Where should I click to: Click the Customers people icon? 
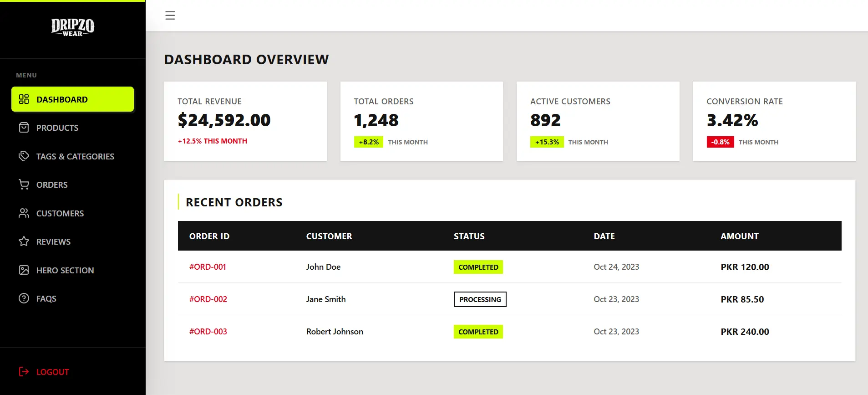[24, 213]
